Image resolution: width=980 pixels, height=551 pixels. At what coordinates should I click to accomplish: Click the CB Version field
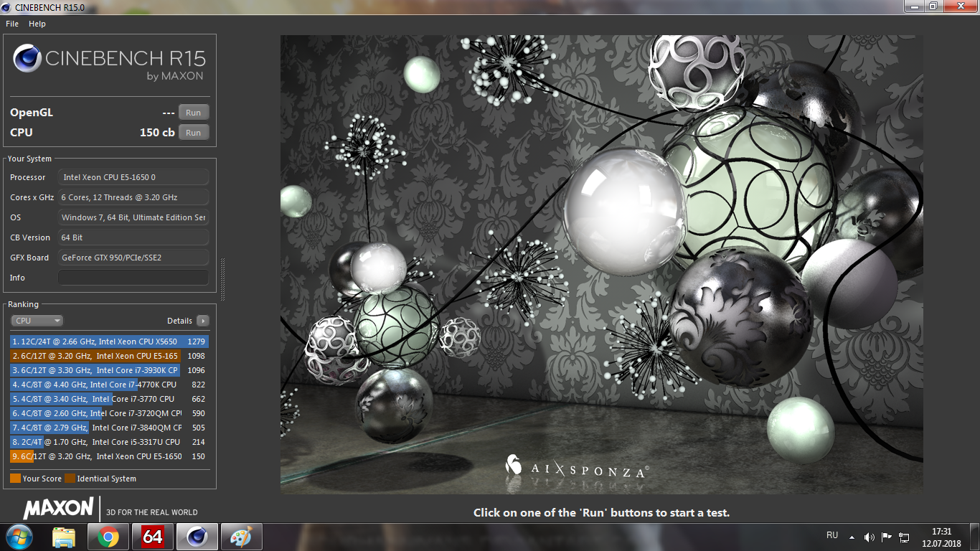coord(133,237)
